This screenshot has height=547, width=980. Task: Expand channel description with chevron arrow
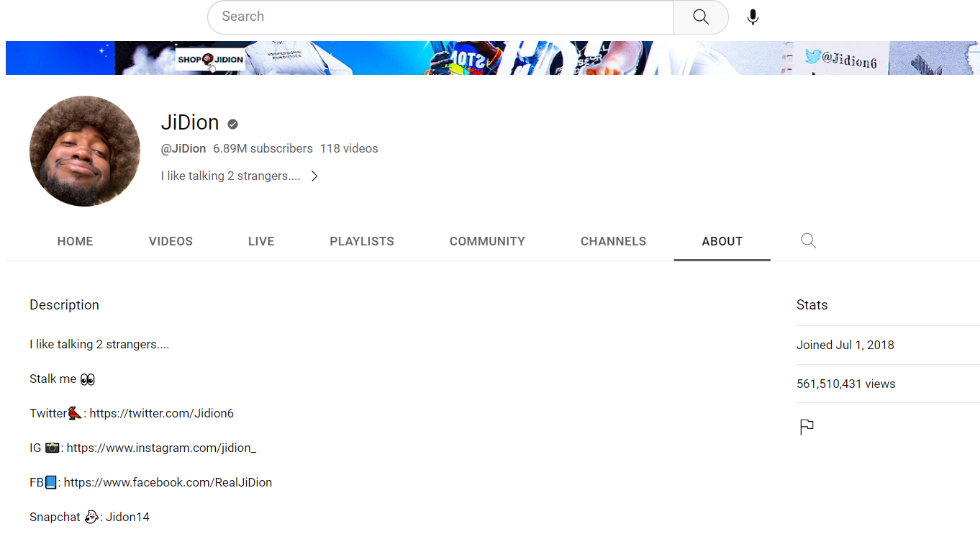(x=314, y=176)
